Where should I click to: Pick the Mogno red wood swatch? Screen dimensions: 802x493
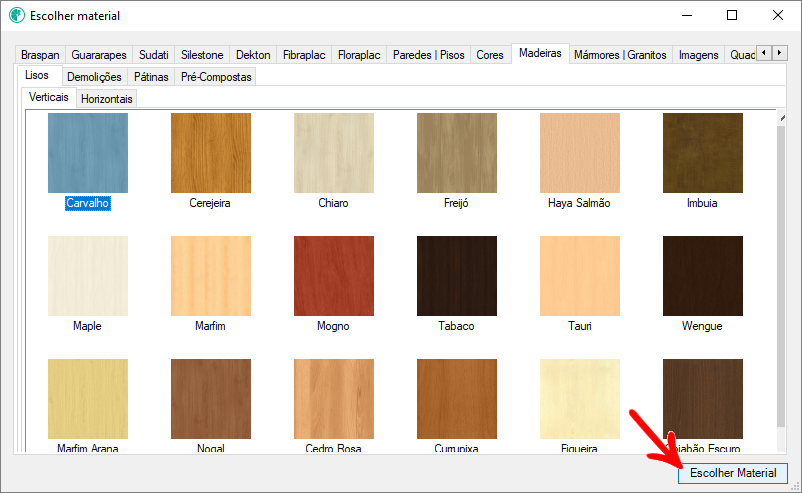tap(333, 276)
